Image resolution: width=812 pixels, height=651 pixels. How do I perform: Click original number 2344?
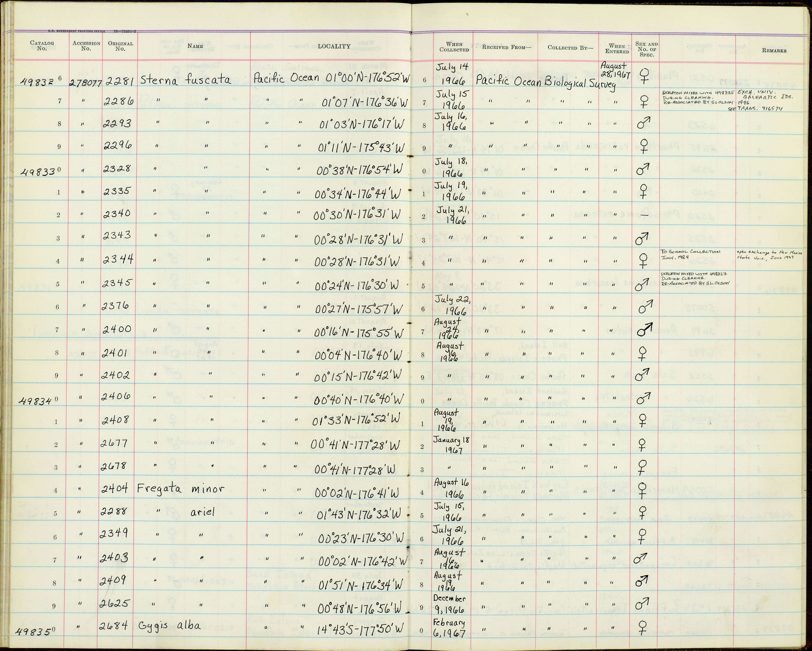[118, 259]
